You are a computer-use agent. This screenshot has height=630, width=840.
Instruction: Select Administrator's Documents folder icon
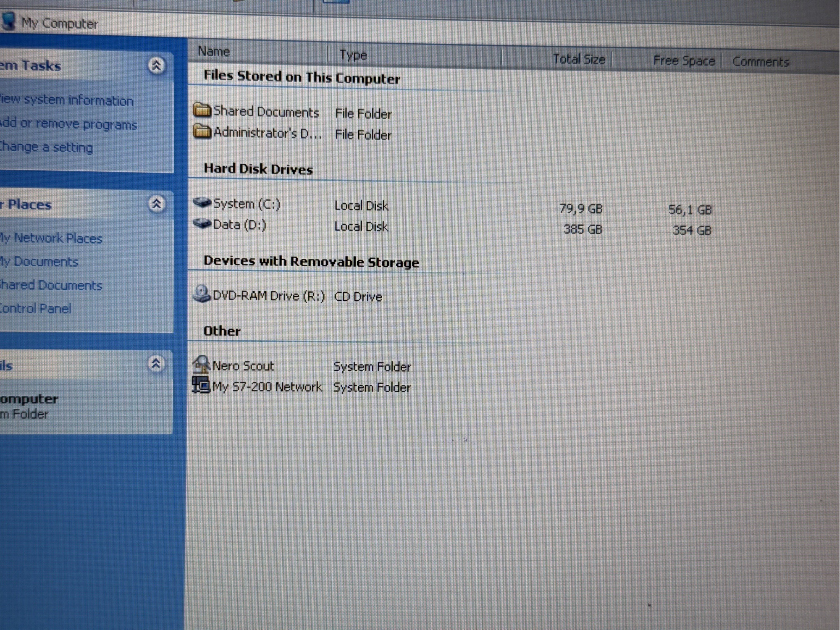pos(202,131)
